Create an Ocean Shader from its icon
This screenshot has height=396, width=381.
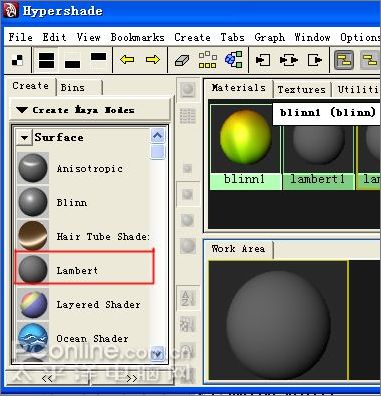(x=33, y=338)
